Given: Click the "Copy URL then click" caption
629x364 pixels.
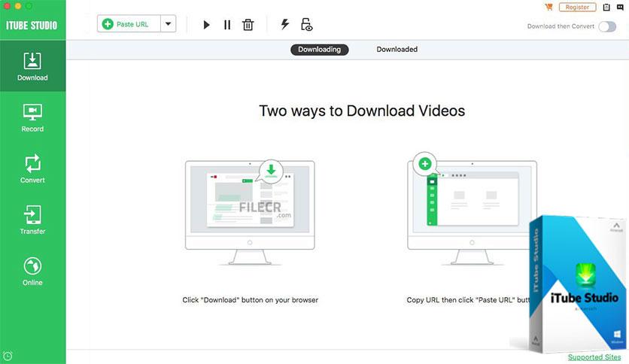Looking at the screenshot, I should (x=468, y=300).
